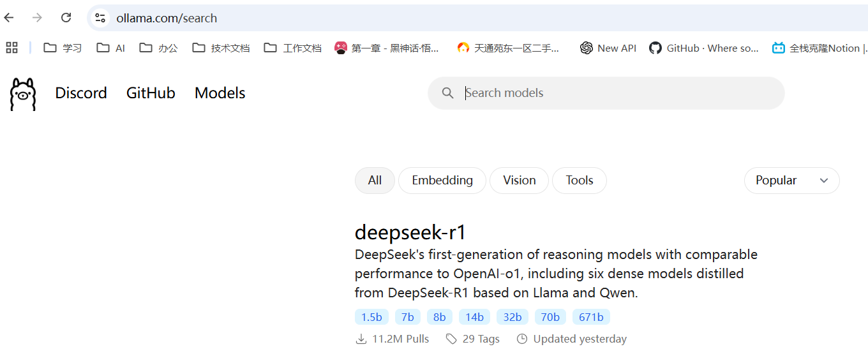Open the Models navigation link
The width and height of the screenshot is (868, 356).
pos(220,93)
